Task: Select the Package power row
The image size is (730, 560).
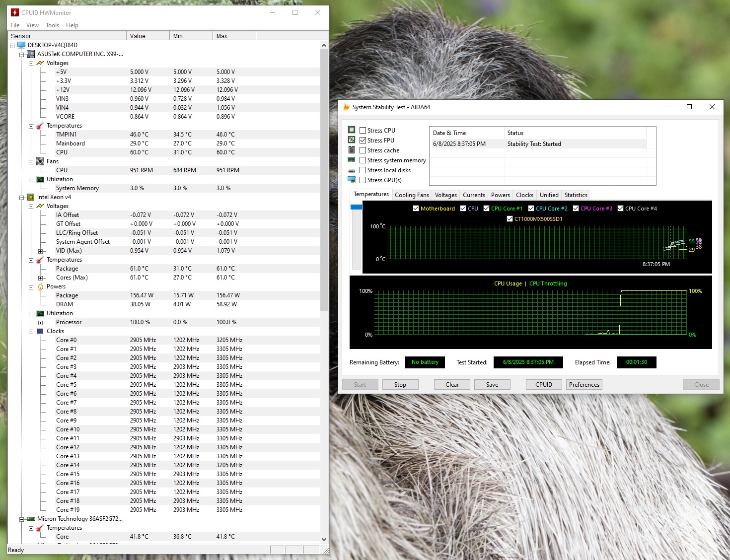Action: pos(187,295)
